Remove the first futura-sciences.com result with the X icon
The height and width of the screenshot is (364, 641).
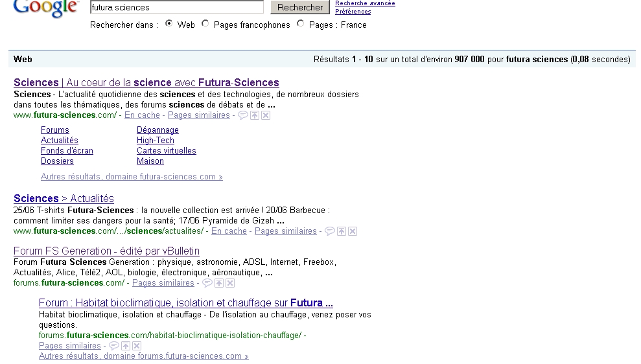coord(266,116)
